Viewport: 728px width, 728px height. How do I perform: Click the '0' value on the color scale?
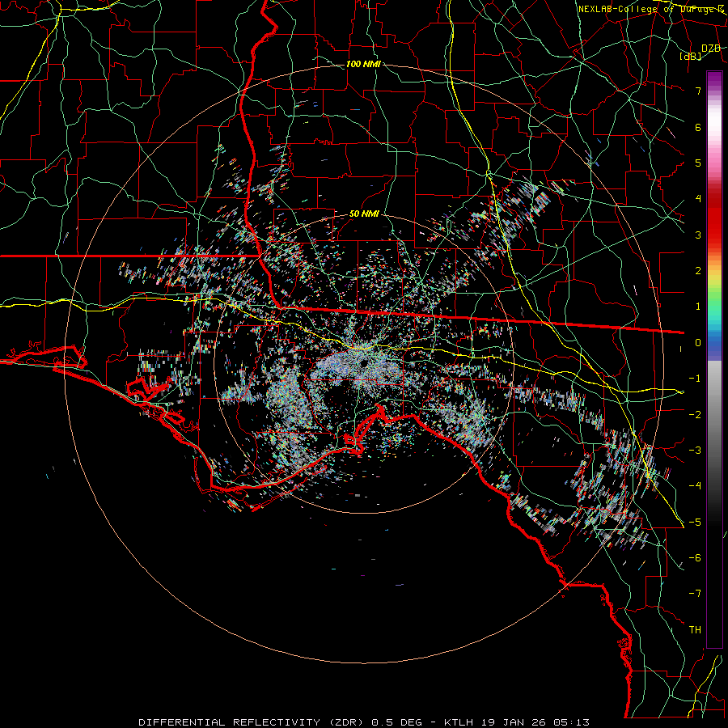(x=698, y=343)
